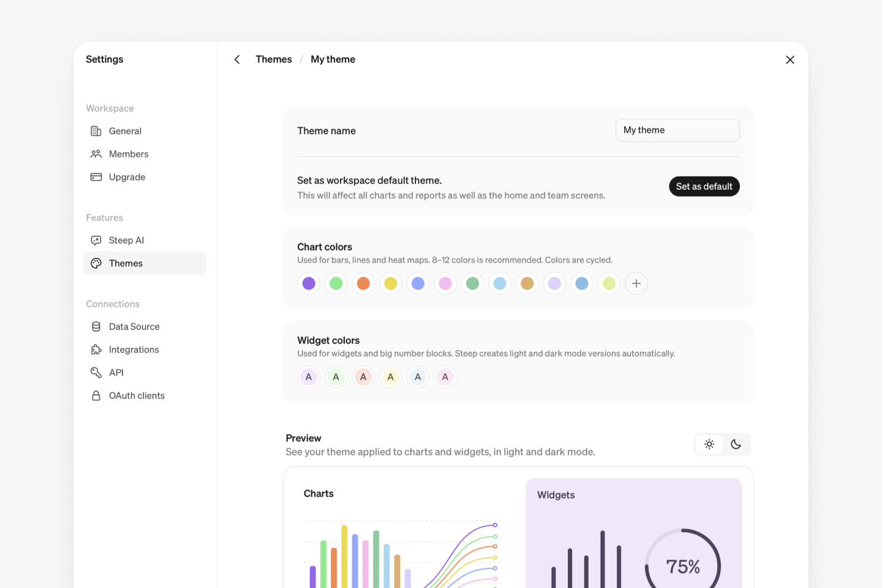Open API settings
882x588 pixels.
(145, 372)
